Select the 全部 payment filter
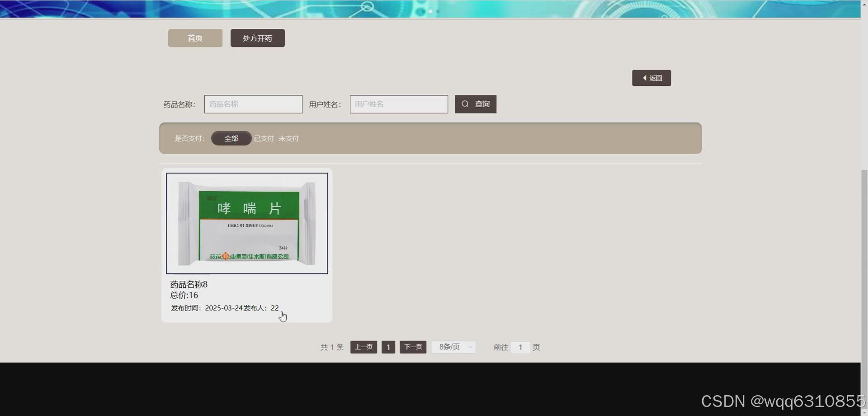 231,138
